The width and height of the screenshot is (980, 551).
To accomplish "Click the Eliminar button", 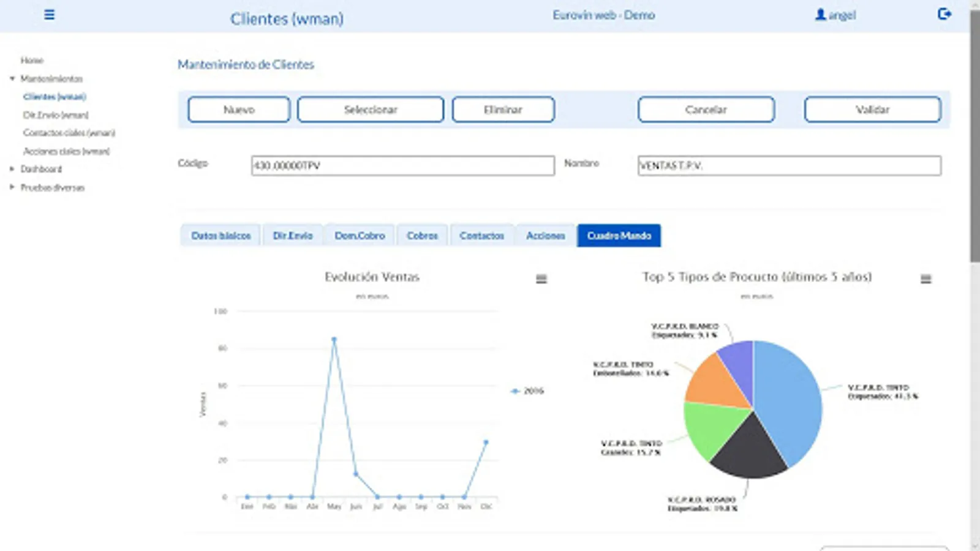I will pyautogui.click(x=503, y=110).
